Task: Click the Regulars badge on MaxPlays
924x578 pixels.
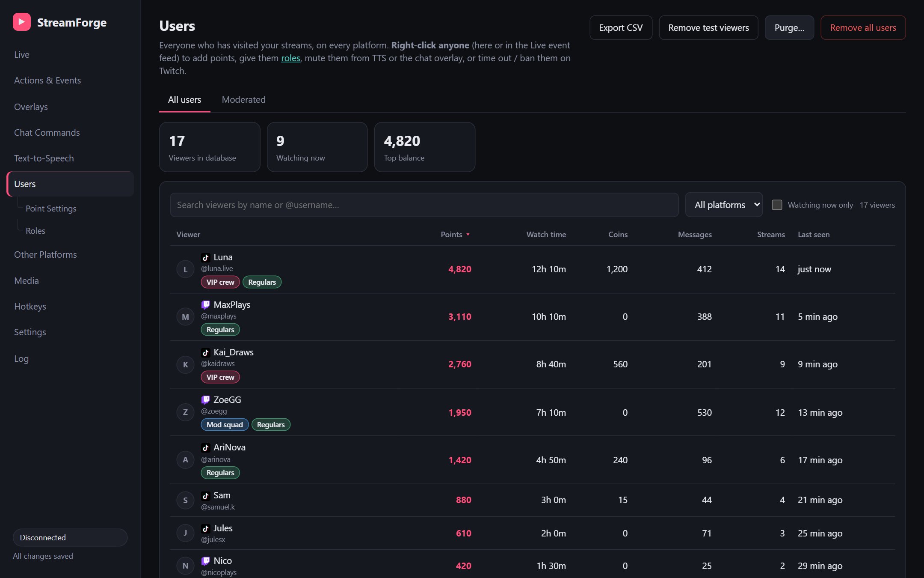Action: click(220, 330)
